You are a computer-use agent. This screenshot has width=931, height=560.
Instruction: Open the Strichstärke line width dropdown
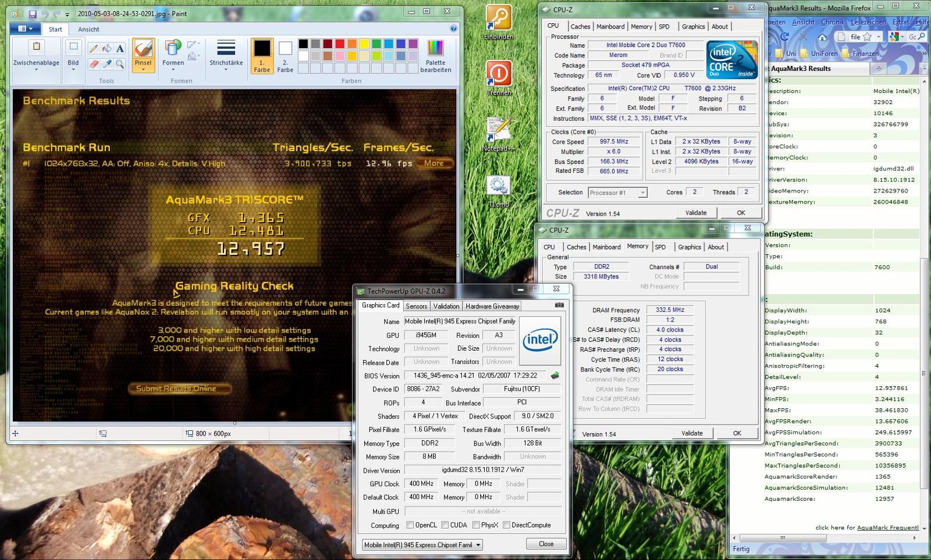[x=226, y=70]
